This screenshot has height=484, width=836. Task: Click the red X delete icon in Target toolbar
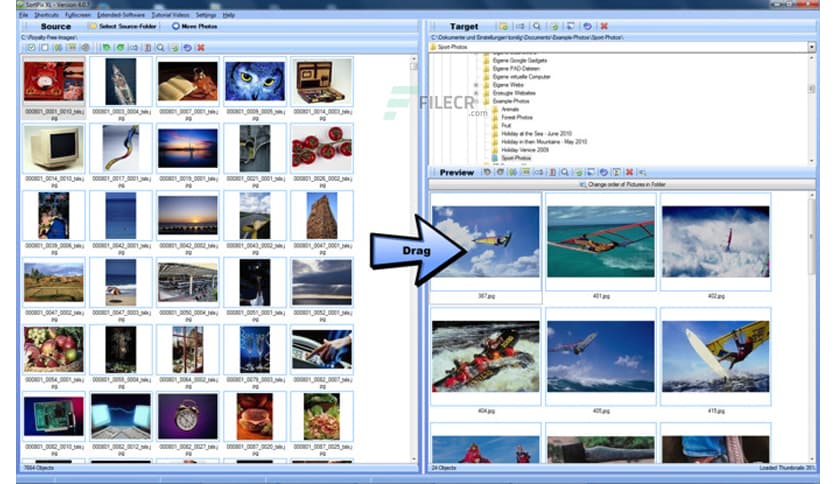(x=604, y=26)
